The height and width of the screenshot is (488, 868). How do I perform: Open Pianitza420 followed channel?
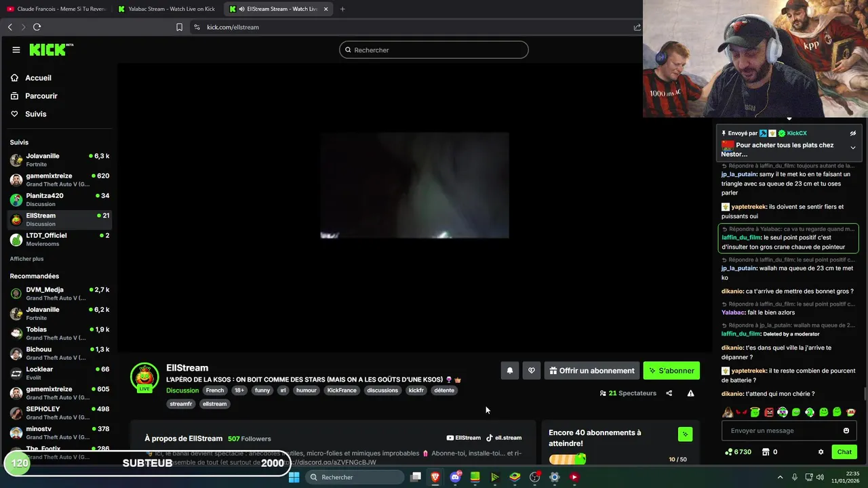(60, 199)
